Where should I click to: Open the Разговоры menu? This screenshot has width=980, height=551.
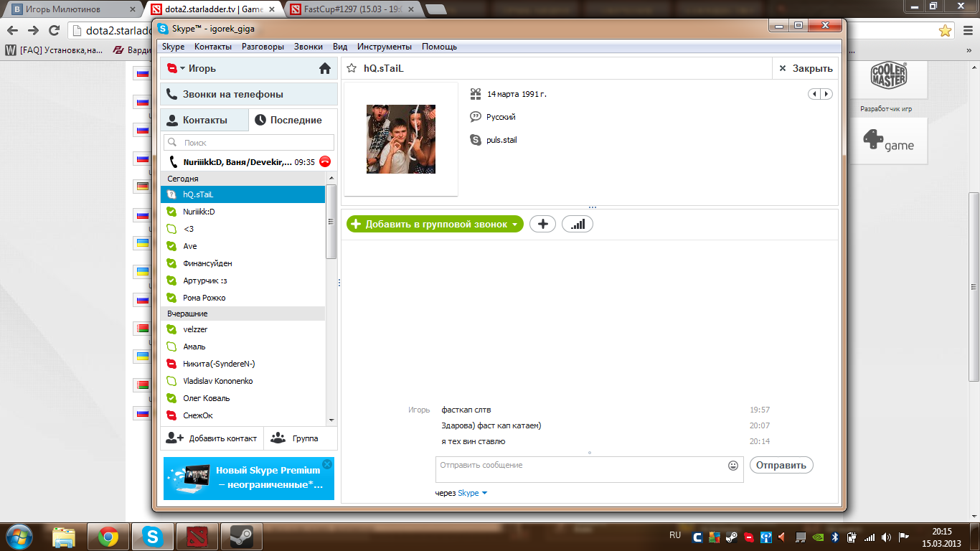(263, 47)
